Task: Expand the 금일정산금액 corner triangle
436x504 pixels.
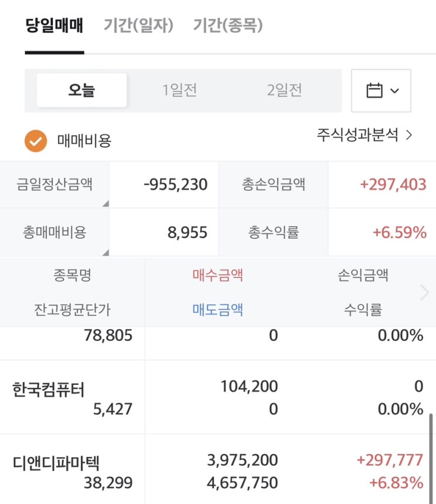Action: (x=106, y=204)
